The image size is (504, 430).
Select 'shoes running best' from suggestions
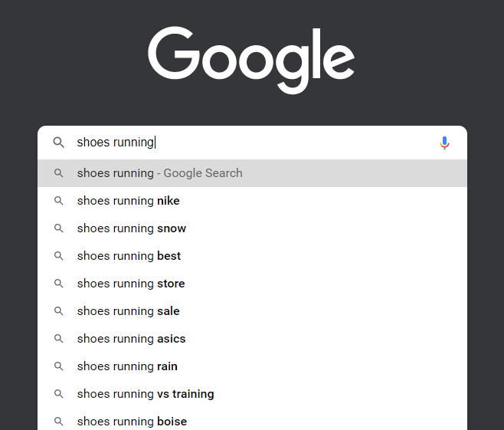point(129,256)
